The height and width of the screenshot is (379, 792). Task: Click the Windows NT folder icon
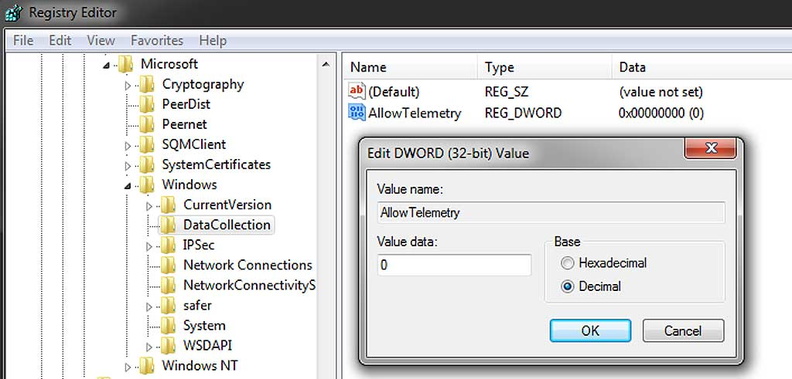(146, 365)
